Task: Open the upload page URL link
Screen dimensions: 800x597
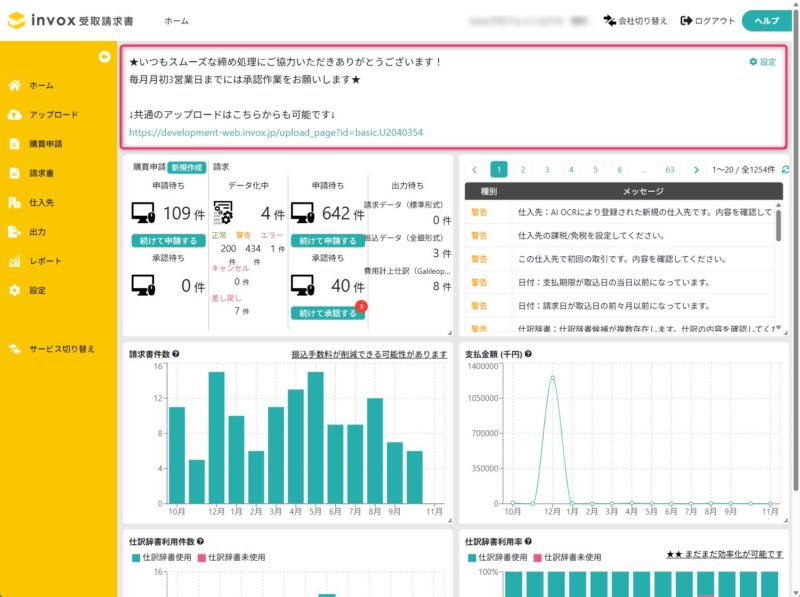Action: pyautogui.click(x=276, y=132)
